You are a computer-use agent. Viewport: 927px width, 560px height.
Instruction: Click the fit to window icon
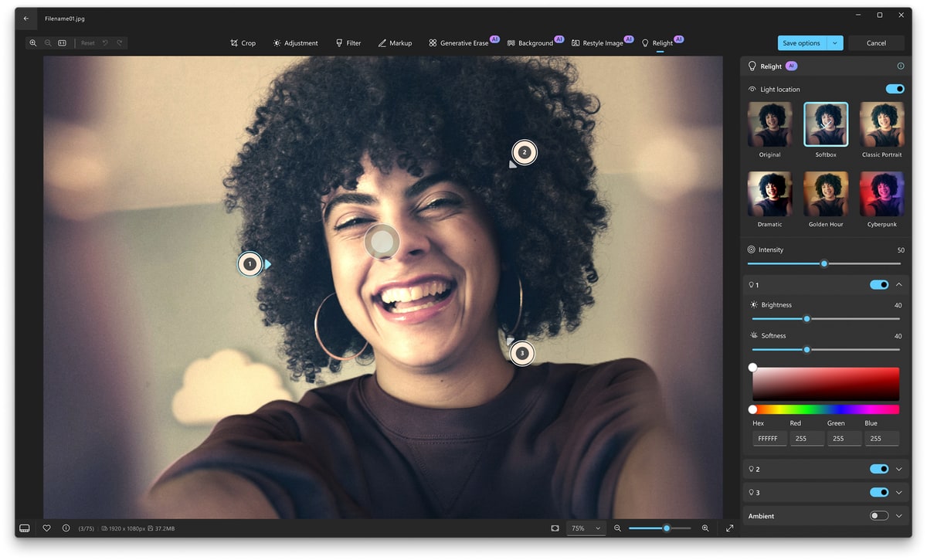555,528
